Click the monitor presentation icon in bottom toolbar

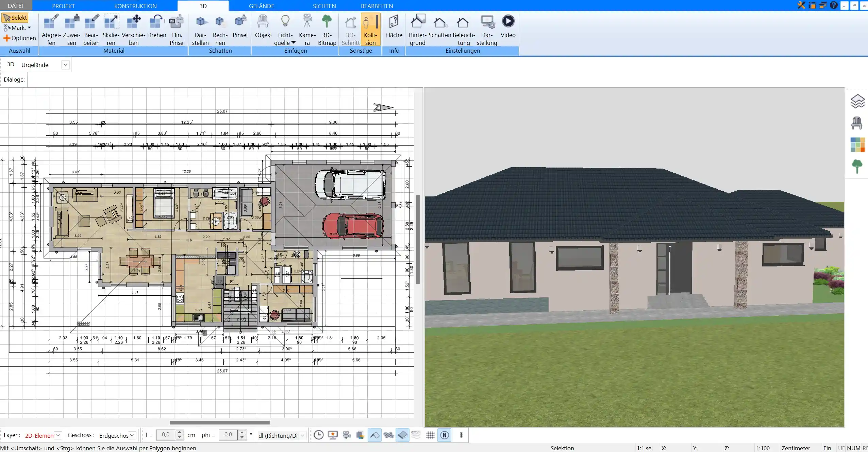pos(333,435)
